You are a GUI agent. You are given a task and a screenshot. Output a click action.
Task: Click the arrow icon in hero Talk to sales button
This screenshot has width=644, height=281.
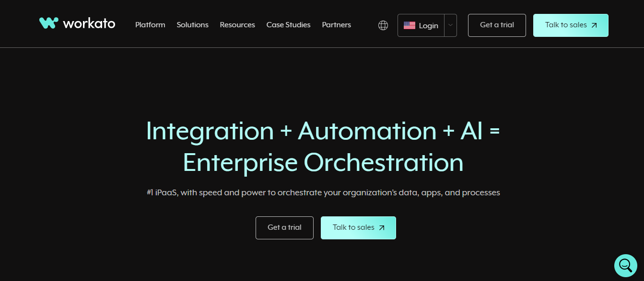pos(381,228)
